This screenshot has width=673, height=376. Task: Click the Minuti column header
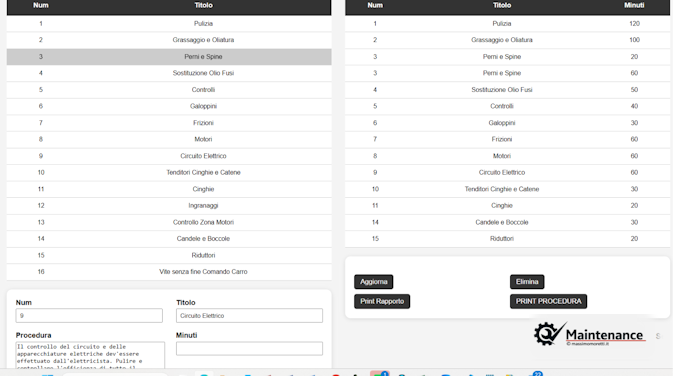click(634, 5)
